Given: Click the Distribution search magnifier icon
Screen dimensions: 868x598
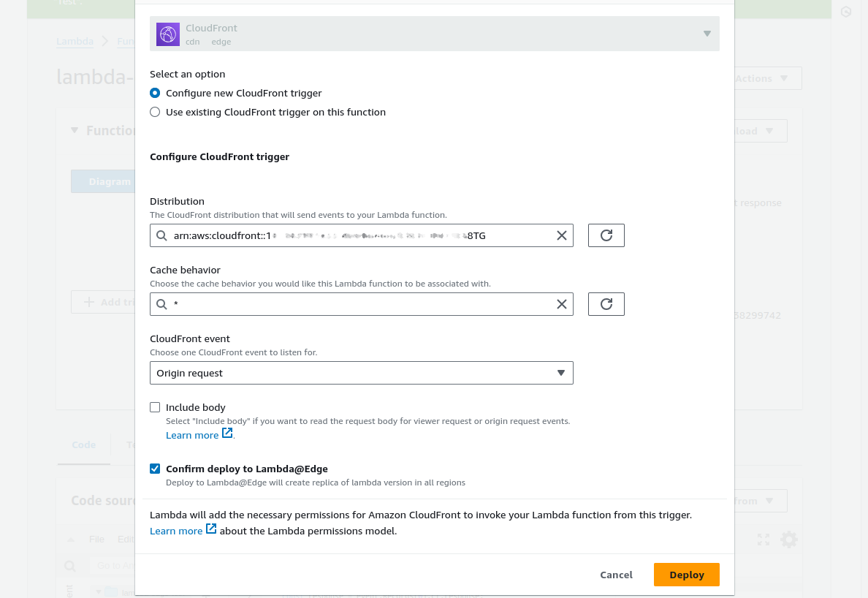Looking at the screenshot, I should pos(161,235).
